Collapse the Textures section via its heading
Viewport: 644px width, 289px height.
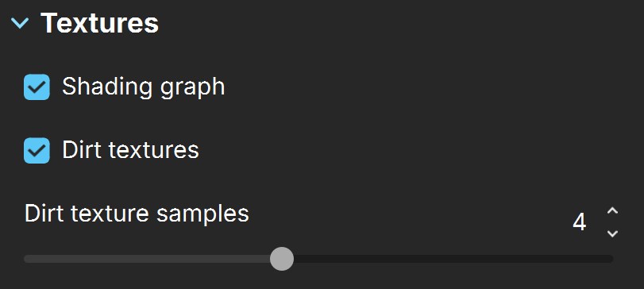point(100,23)
